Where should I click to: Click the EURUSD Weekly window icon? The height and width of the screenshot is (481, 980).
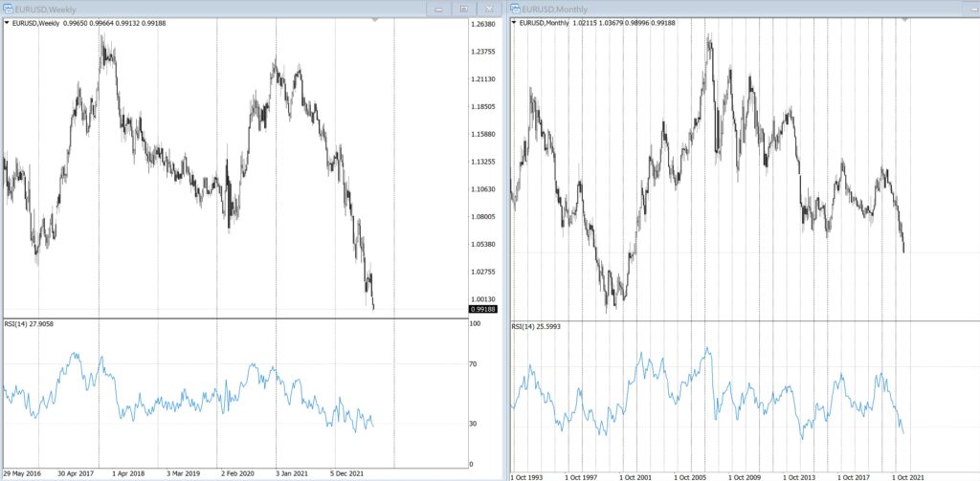click(8, 9)
